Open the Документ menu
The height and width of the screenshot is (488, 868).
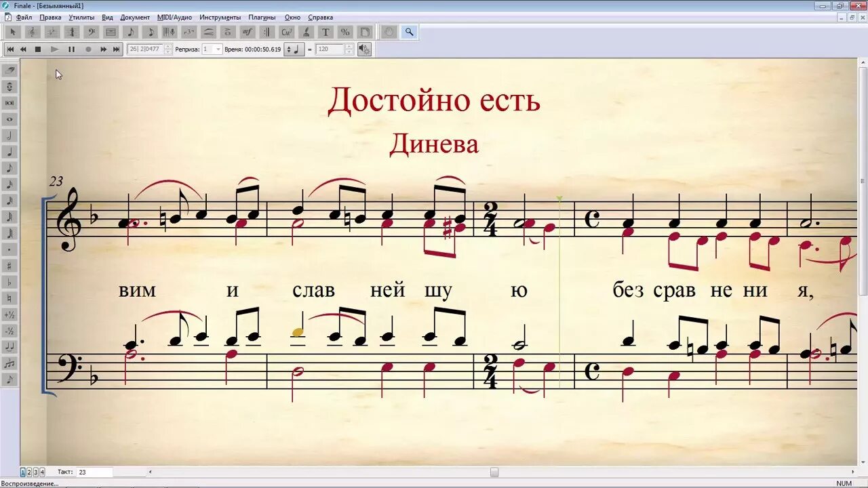(135, 17)
